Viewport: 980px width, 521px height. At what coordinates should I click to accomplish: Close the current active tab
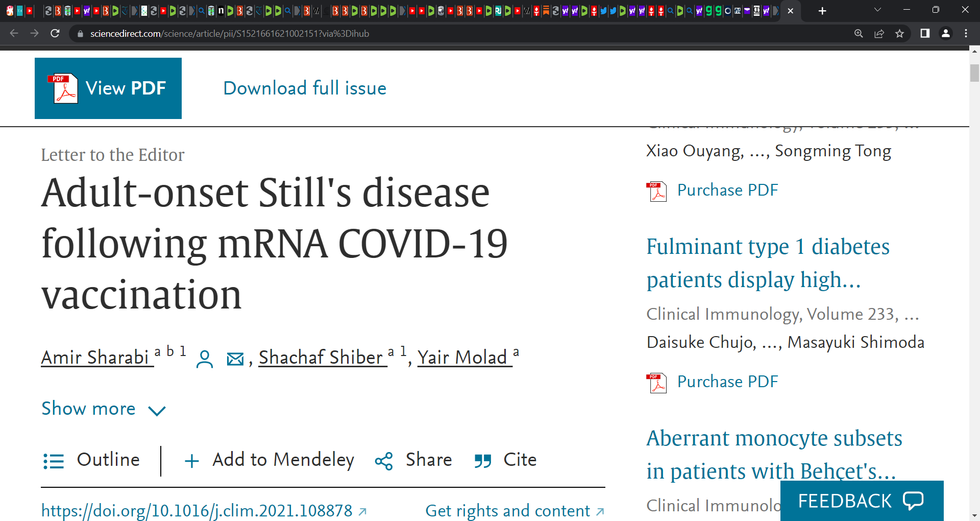pyautogui.click(x=791, y=11)
